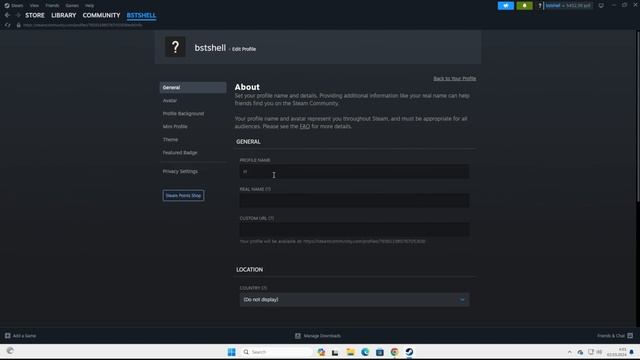Open Microsoft Store from the taskbar
The width and height of the screenshot is (640, 360).
click(380, 352)
